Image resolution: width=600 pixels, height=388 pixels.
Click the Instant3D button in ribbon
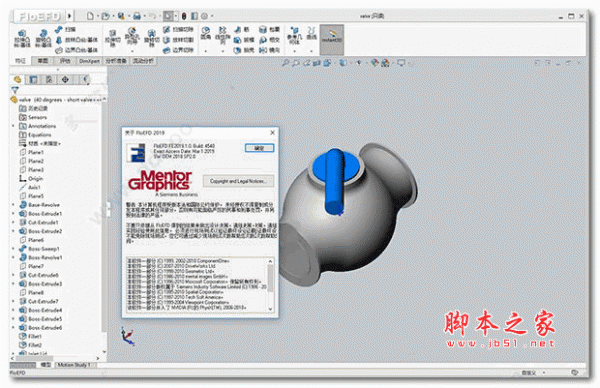click(332, 39)
